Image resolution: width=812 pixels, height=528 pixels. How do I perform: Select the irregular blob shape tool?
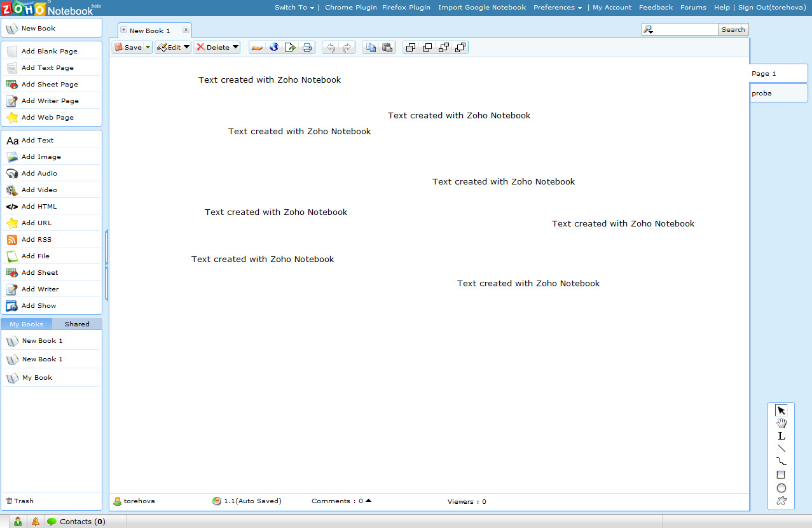pyautogui.click(x=781, y=501)
